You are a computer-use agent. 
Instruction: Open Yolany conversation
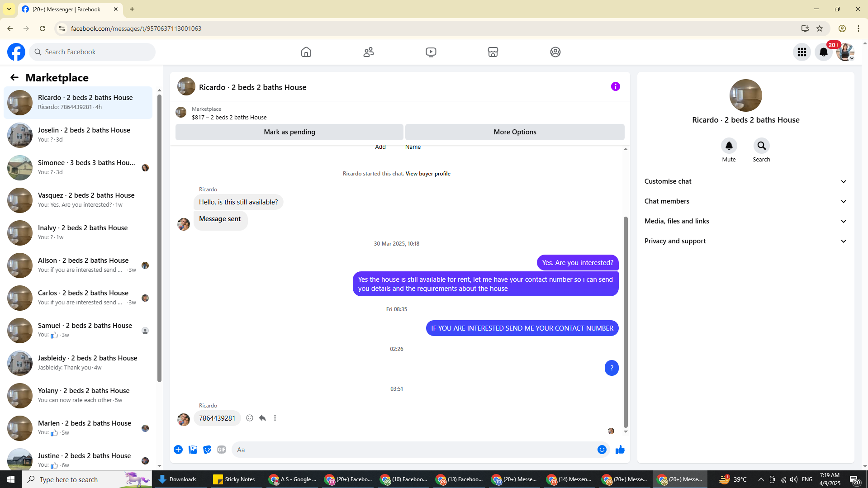pyautogui.click(x=78, y=395)
